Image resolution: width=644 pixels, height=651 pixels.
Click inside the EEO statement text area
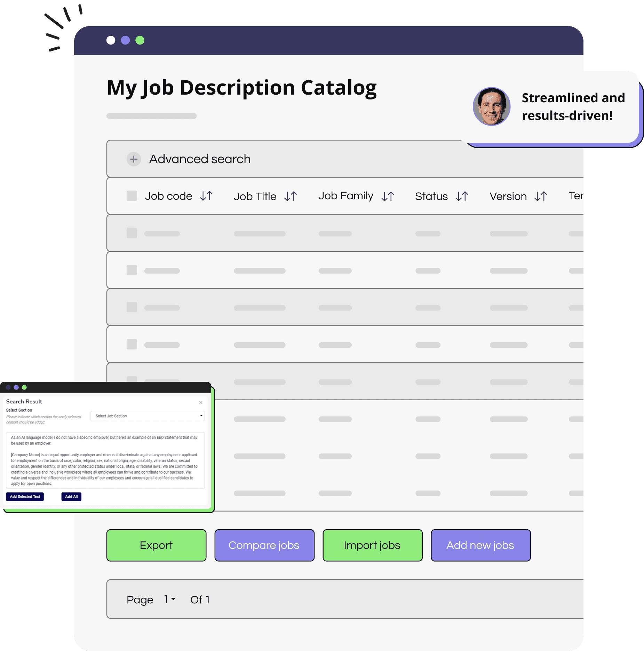105,460
